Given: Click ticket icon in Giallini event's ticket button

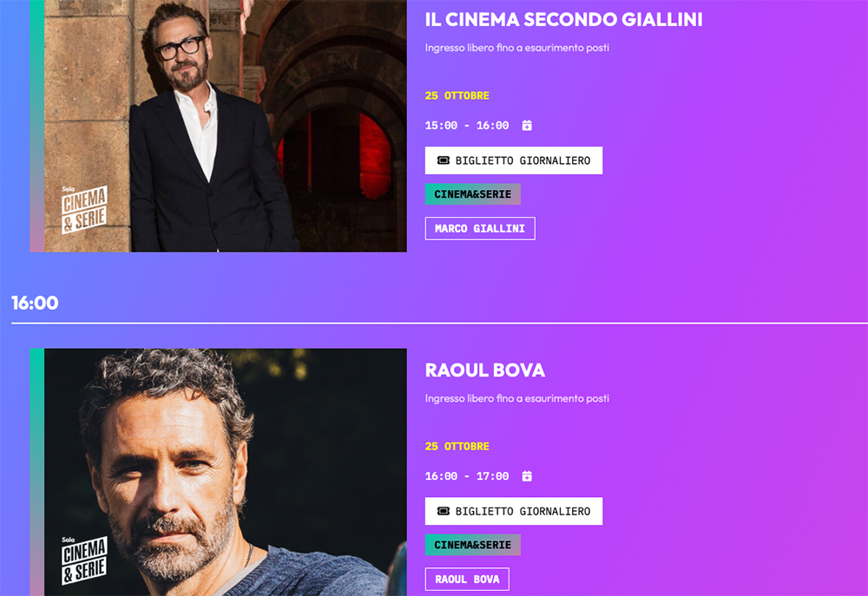Looking at the screenshot, I should click(443, 160).
